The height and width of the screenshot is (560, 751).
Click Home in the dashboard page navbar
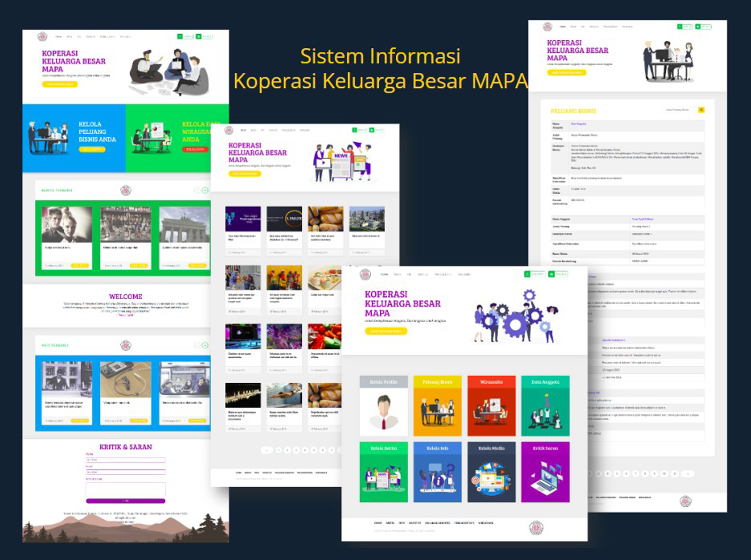tap(384, 274)
